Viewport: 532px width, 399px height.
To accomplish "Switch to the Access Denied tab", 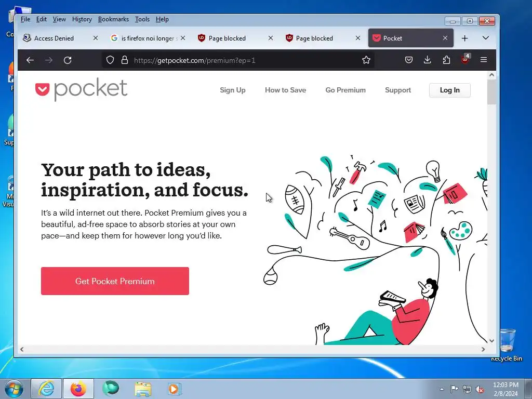I will pyautogui.click(x=54, y=38).
